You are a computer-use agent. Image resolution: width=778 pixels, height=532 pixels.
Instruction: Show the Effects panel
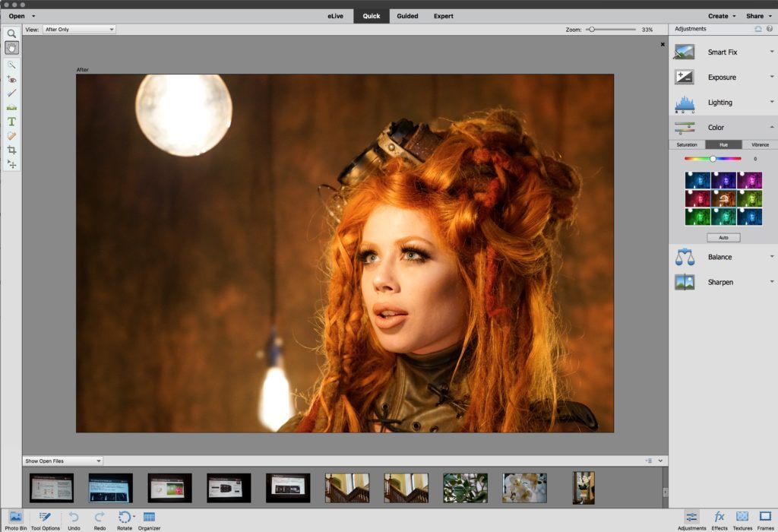click(x=719, y=518)
